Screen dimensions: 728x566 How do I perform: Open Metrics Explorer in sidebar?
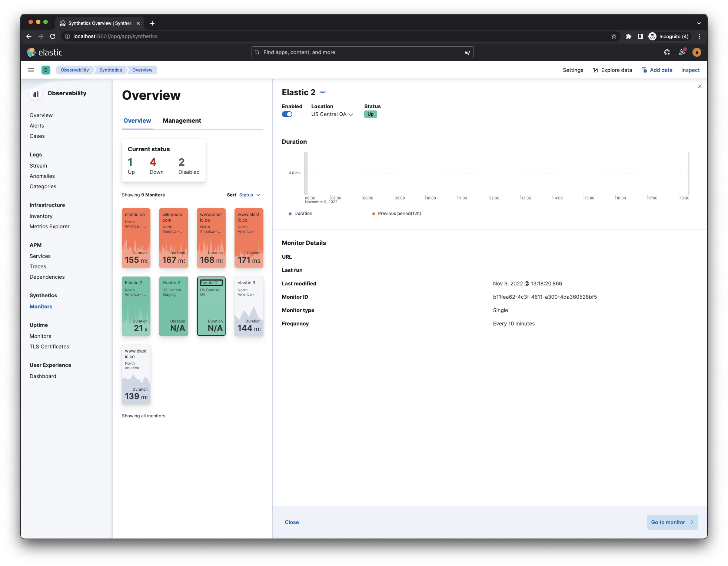click(50, 226)
